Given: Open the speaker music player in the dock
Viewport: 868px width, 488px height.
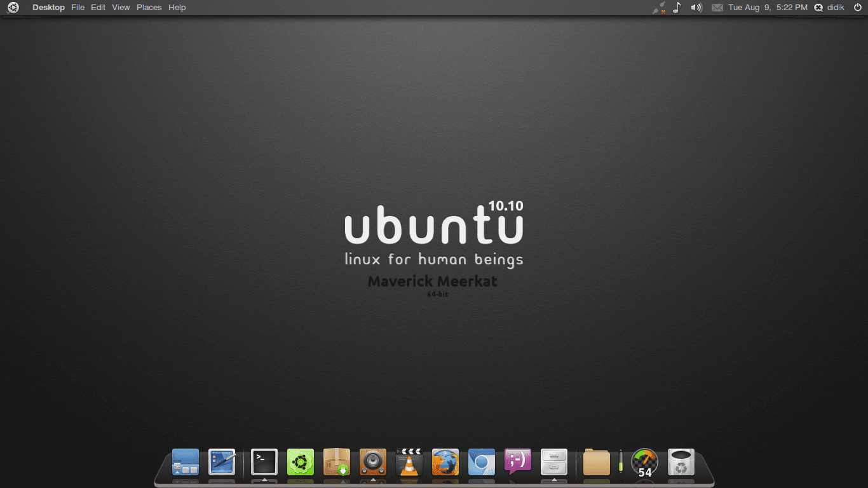Looking at the screenshot, I should [x=372, y=463].
